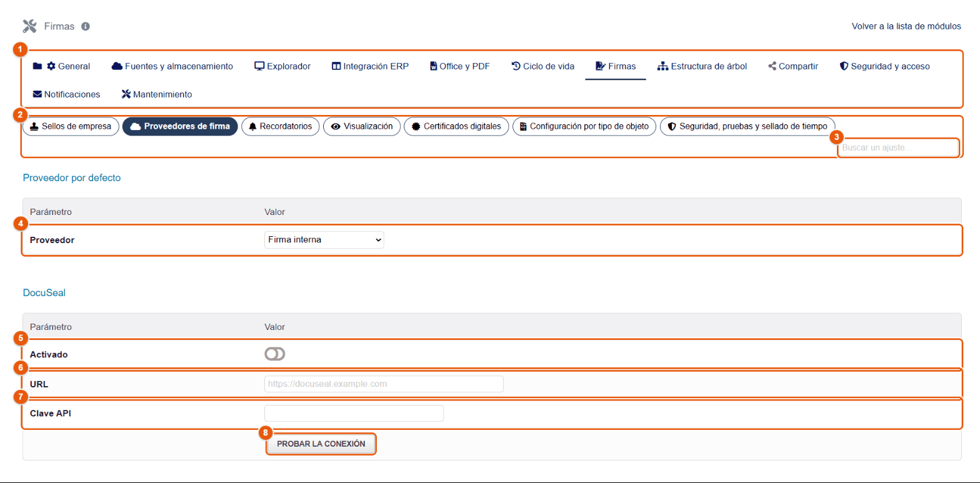The height and width of the screenshot is (483, 980).
Task: Open the Explorador tab
Action: coord(282,66)
